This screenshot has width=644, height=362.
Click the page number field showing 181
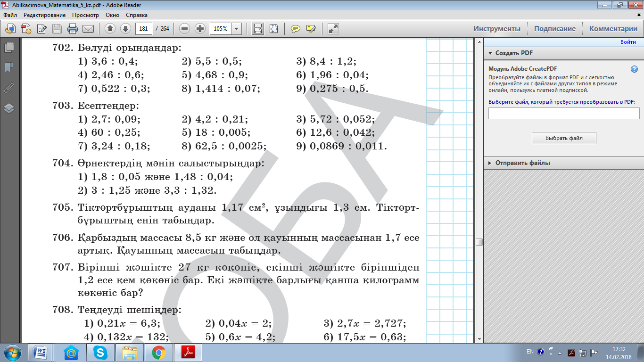[144, 29]
